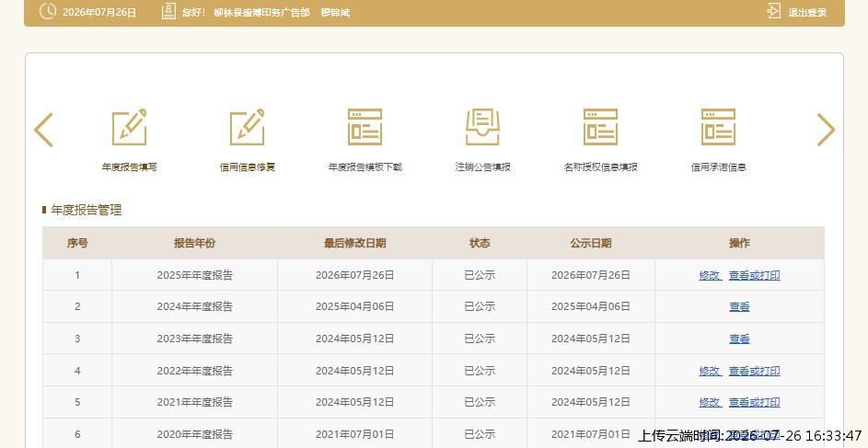This screenshot has width=868, height=448.
Task: Click the 年度报告填写 label
Action: 130,167
